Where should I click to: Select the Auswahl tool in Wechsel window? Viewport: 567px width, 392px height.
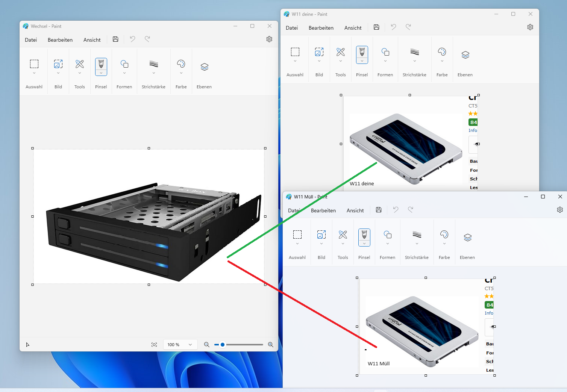coord(34,64)
